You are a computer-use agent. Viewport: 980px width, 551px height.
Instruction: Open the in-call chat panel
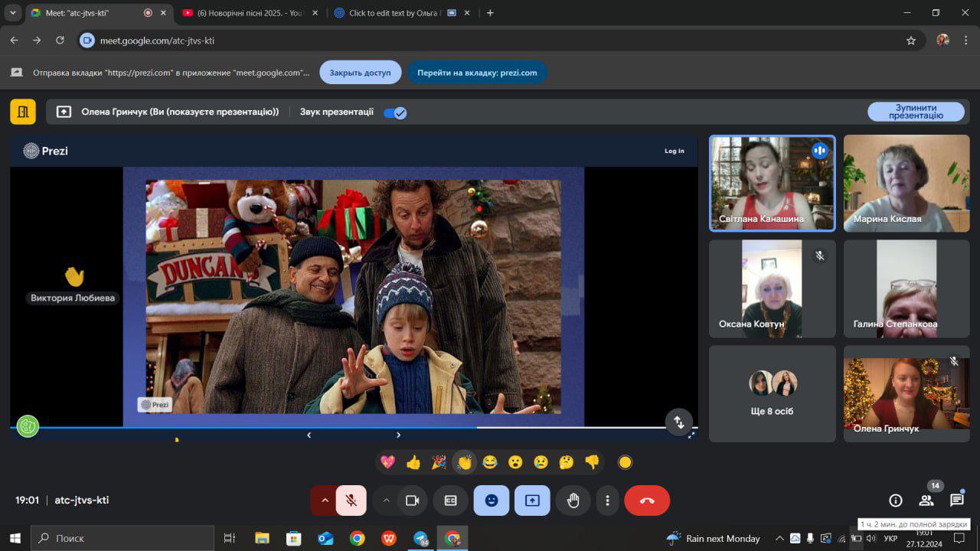pos(957,500)
